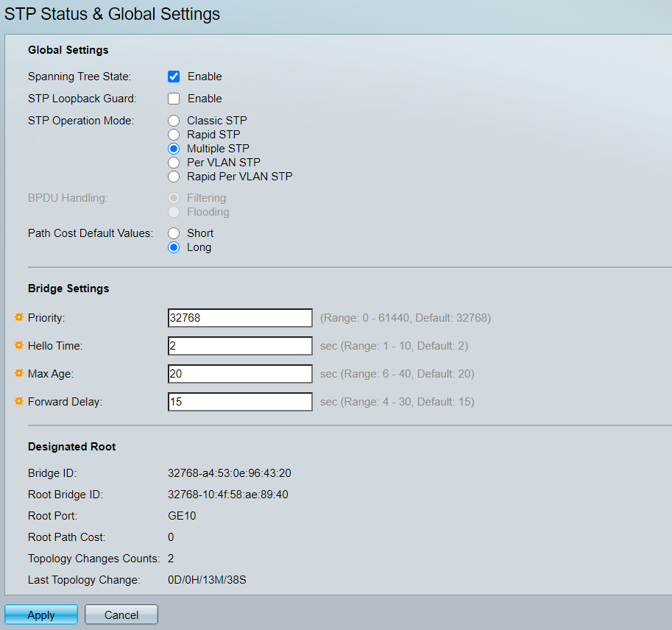The image size is (672, 630).
Task: Pick Rapid Per VLAN STP option
Action: click(x=174, y=177)
